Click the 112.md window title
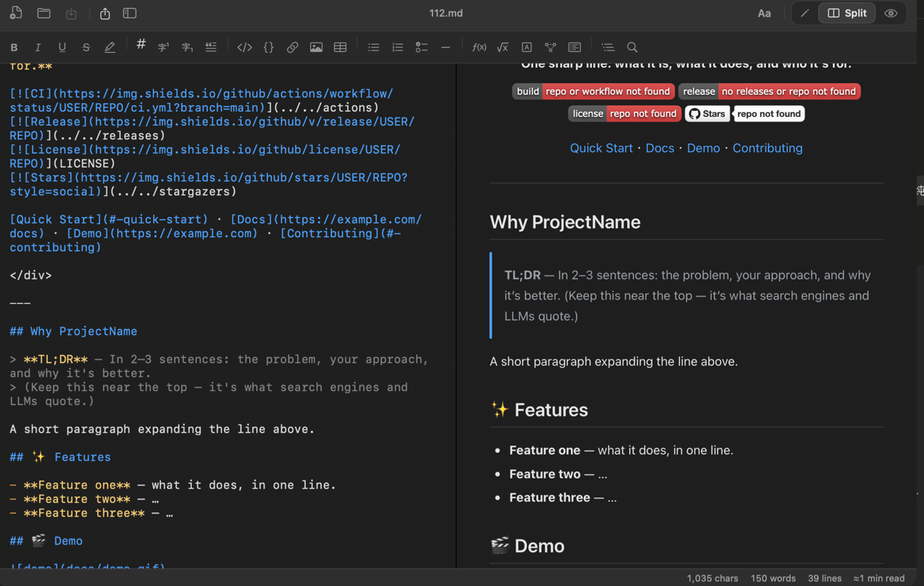This screenshot has height=586, width=924. coord(446,13)
